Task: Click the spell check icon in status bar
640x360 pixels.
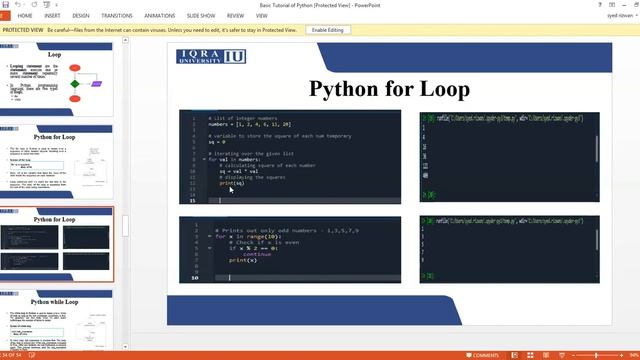Action: click(x=32, y=356)
